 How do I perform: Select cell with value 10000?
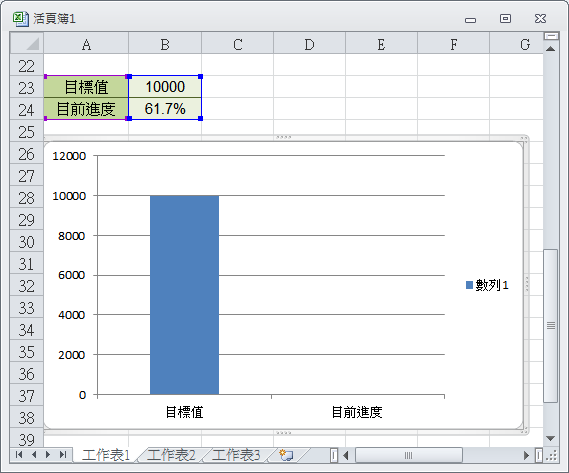click(x=165, y=87)
